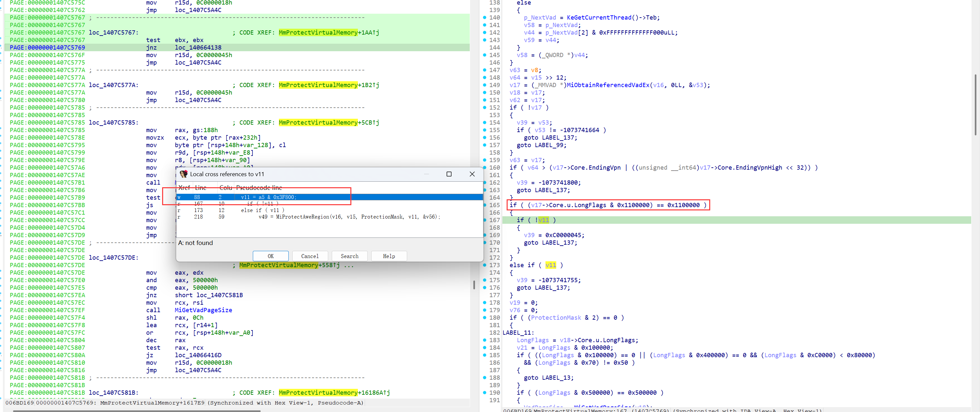Viewport: 980px width, 412px height.
Task: Sort xrefs by the Line column header
Action: (x=201, y=188)
